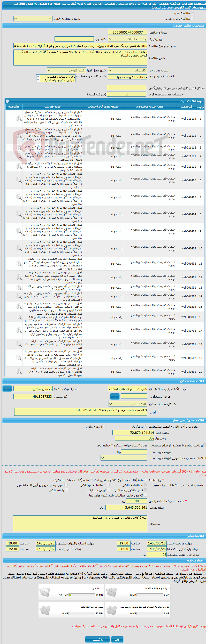Open the کد کارگاه مناقصه گزار dropdown
This screenshot has height=644, width=206.
[x=128, y=404]
